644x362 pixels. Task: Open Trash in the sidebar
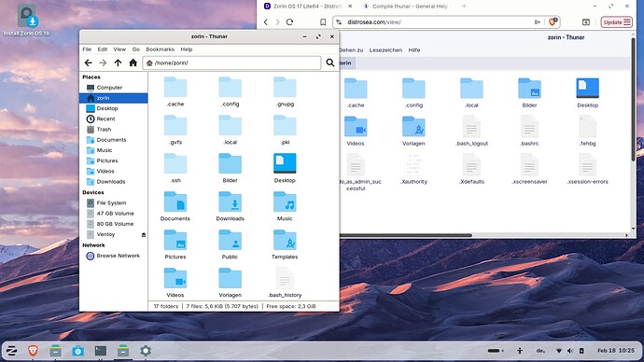pyautogui.click(x=113, y=130)
